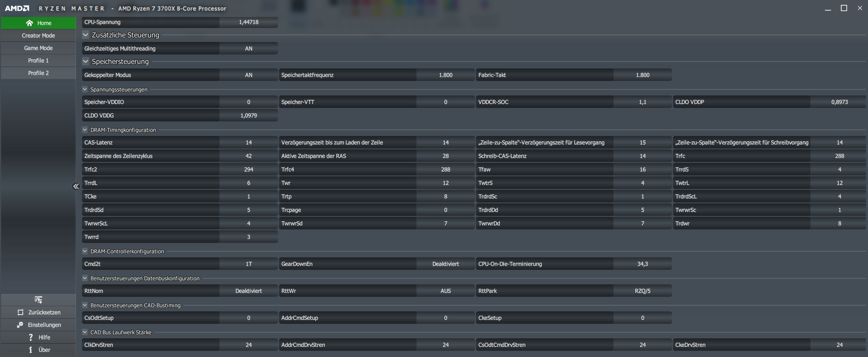
Task: Toggle GearDownEn Deaktiviert value
Action: coord(445,264)
